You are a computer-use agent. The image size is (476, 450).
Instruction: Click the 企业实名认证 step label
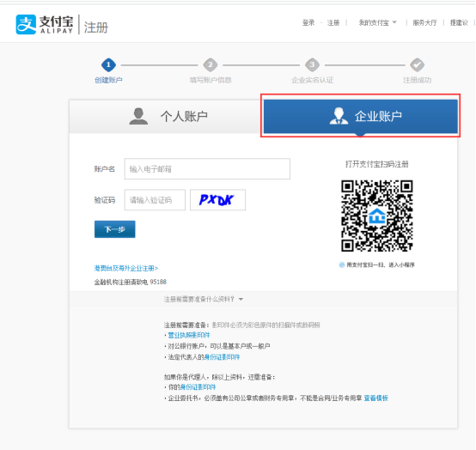coord(313,80)
